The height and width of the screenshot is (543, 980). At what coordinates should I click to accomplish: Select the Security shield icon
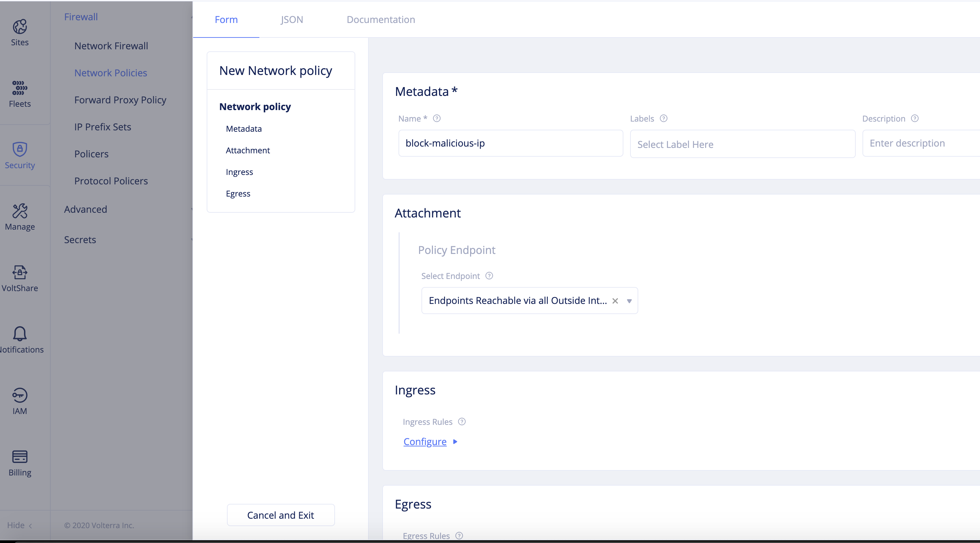(20, 149)
